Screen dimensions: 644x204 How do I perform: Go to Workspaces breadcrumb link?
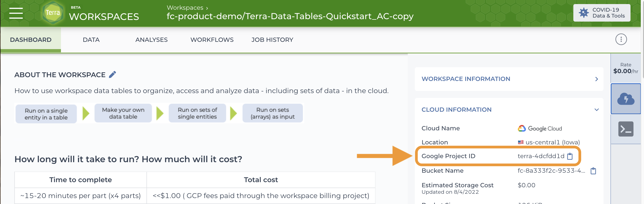185,8
